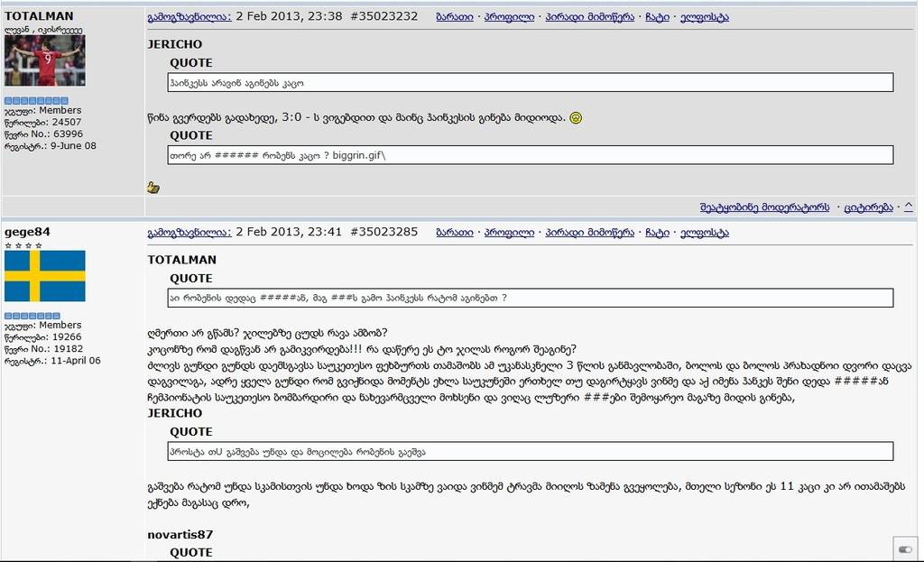Click the TOTALMAN username in the author panel
The height and width of the screenshot is (562, 924).
pyautogui.click(x=39, y=16)
